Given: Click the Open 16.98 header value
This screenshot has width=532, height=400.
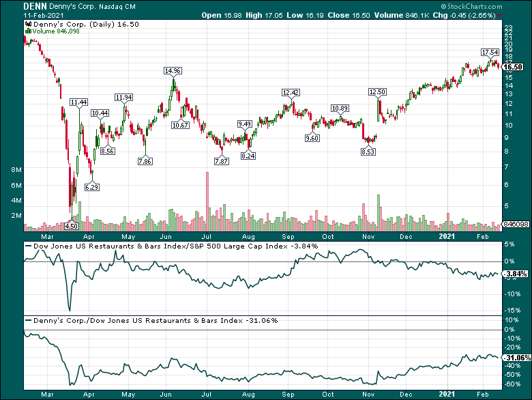Looking at the screenshot, I should 222,15.
